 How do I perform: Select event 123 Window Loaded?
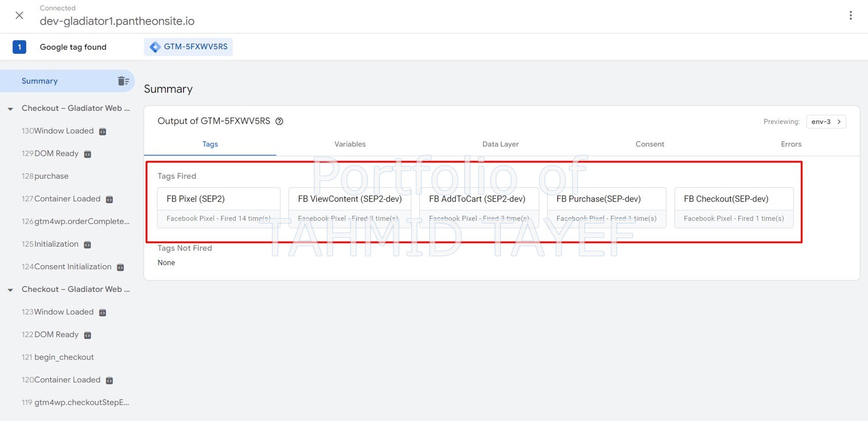click(57, 312)
